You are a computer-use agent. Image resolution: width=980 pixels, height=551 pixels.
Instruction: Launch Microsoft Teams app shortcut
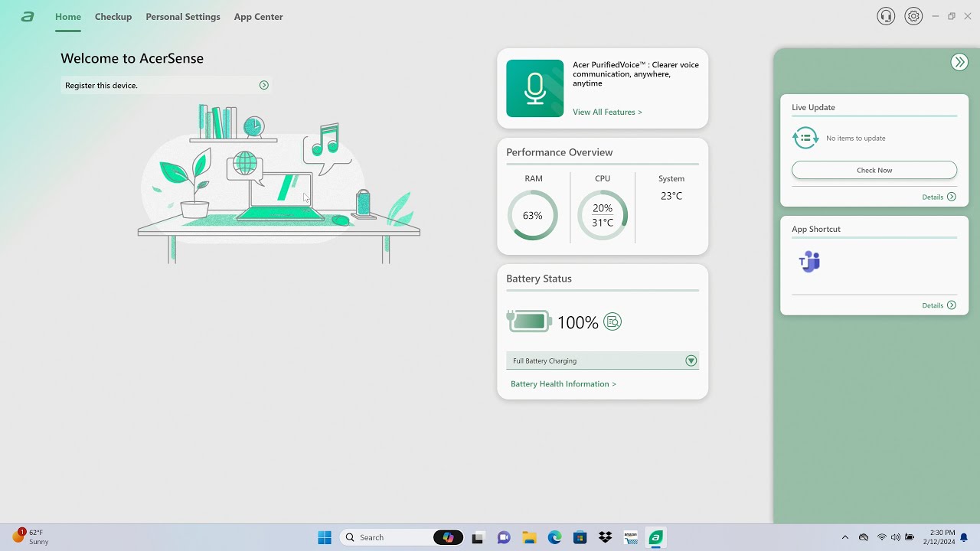click(809, 262)
